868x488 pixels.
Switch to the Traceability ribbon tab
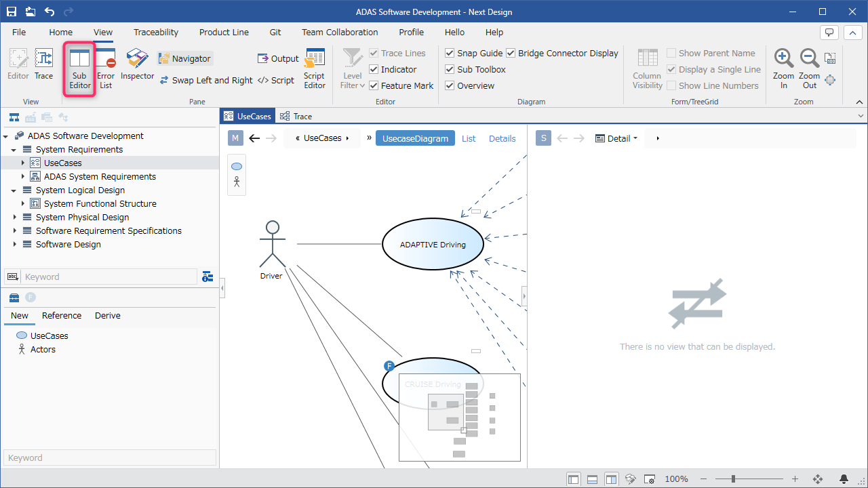[156, 32]
